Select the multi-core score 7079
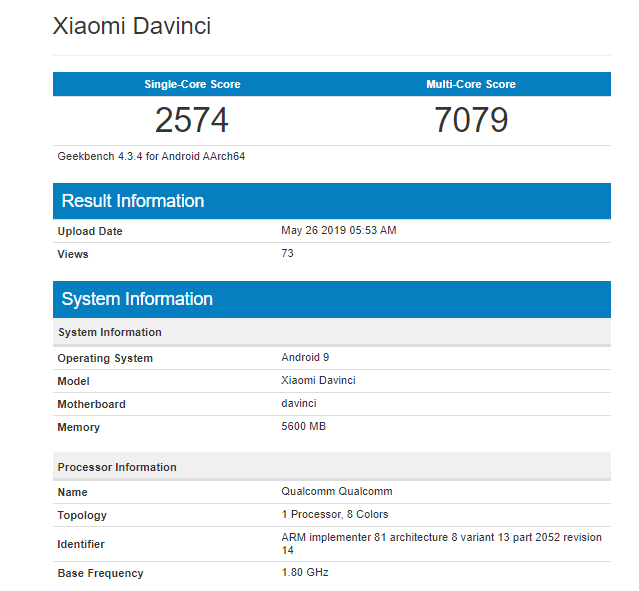The width and height of the screenshot is (639, 591). (471, 120)
